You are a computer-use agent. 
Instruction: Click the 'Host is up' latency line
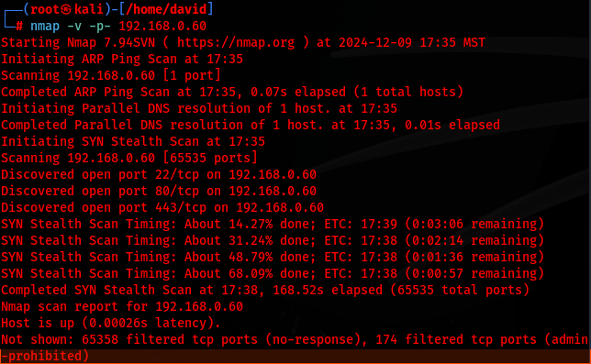tap(111, 324)
